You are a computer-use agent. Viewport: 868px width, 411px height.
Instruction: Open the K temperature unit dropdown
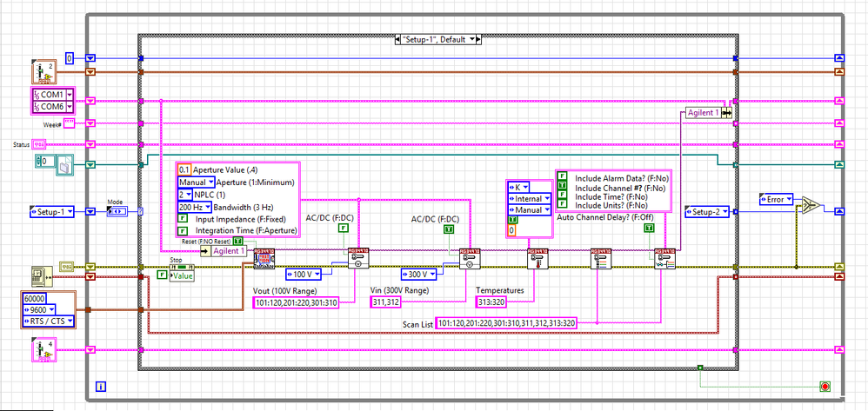click(518, 187)
